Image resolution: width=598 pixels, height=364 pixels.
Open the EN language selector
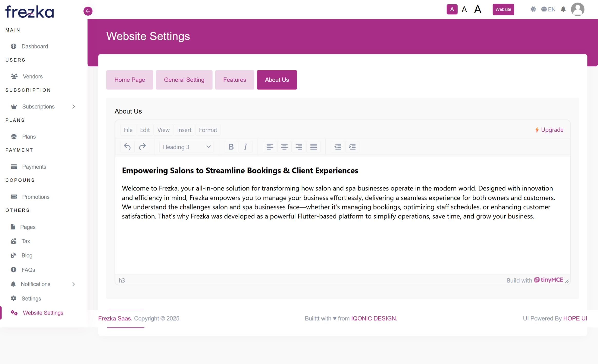pyautogui.click(x=548, y=9)
